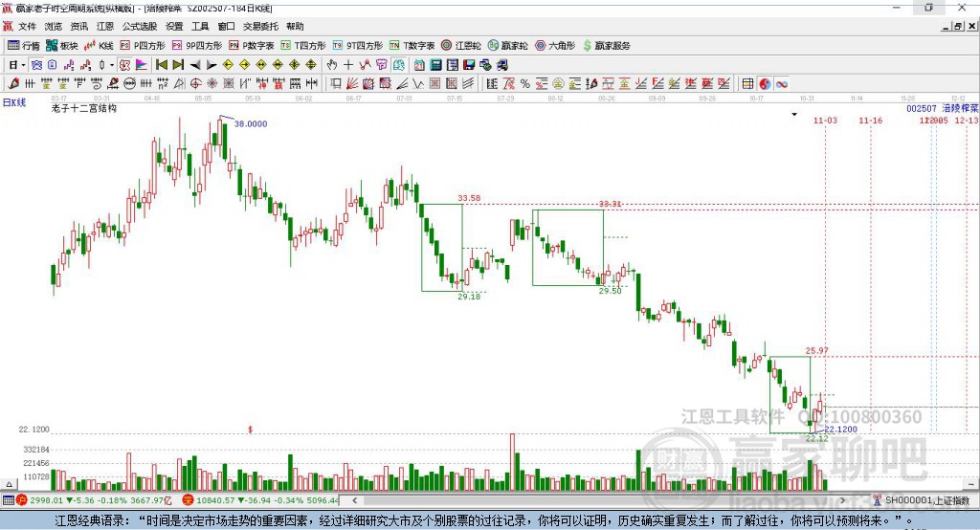
Task: Expand the candlestick style dropdown arrow
Action: click(x=112, y=65)
